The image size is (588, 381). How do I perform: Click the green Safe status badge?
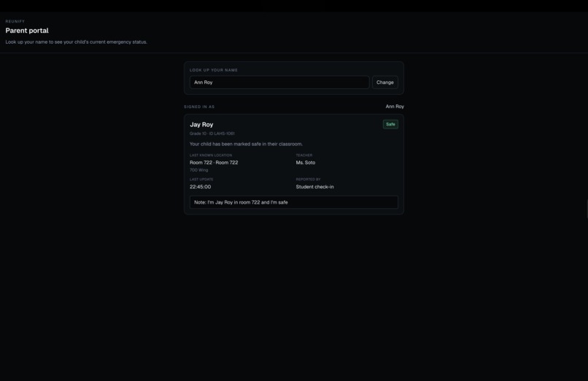[390, 124]
